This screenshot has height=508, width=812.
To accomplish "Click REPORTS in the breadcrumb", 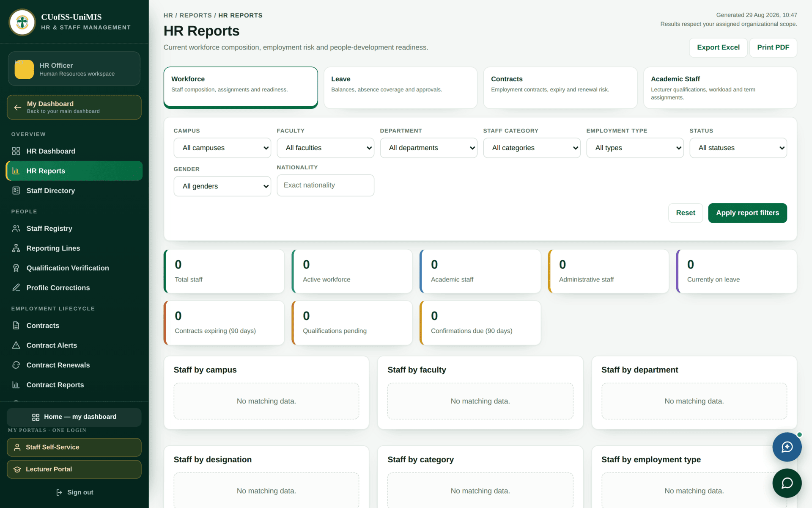I will coord(196,15).
